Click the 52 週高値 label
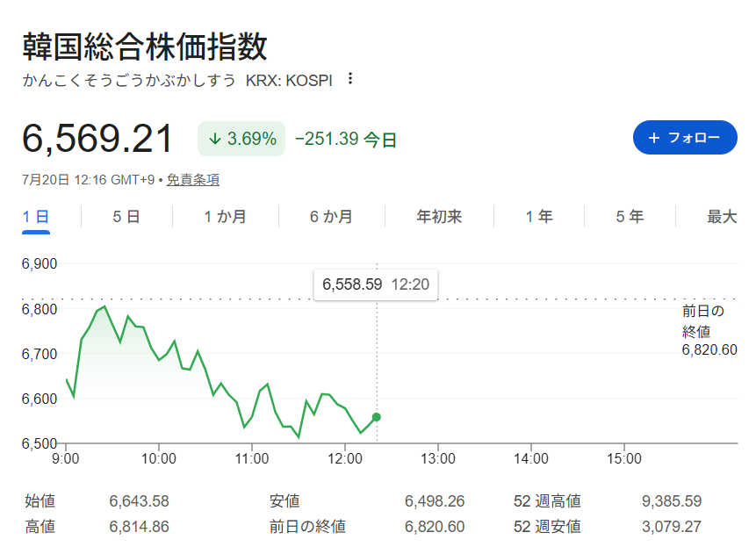Image resolution: width=756 pixels, height=554 pixels. point(547,501)
